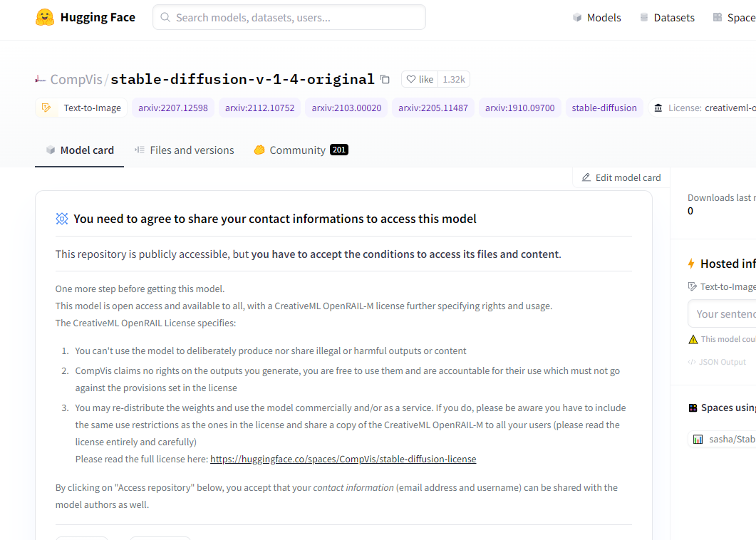
Task: Open the Datasets navigation link
Action: pyautogui.click(x=667, y=18)
